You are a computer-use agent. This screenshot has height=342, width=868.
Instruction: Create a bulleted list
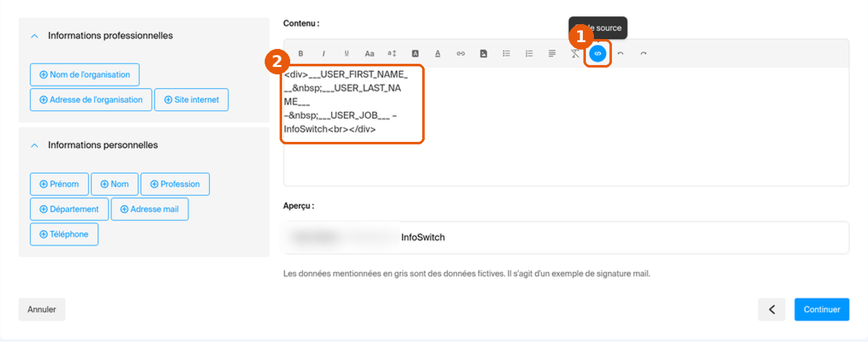point(507,54)
